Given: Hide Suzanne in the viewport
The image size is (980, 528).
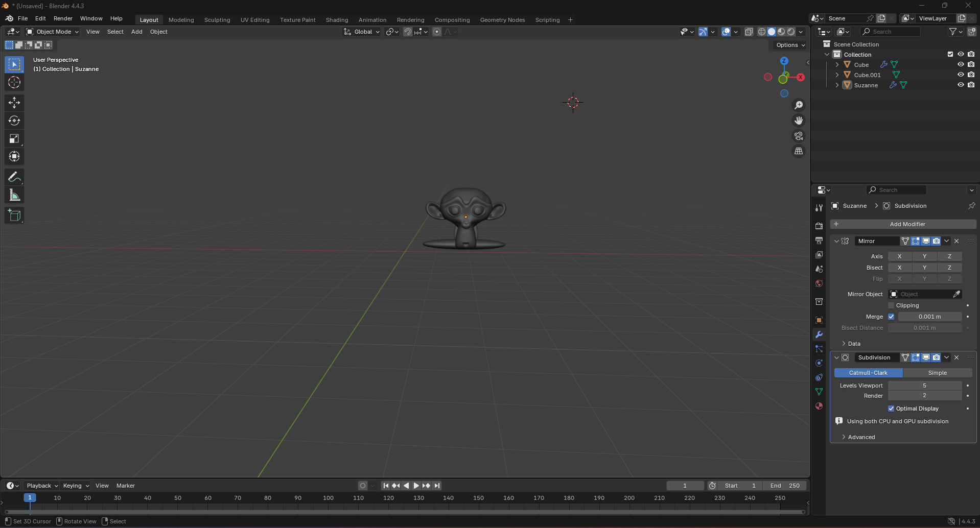Looking at the screenshot, I should 961,85.
